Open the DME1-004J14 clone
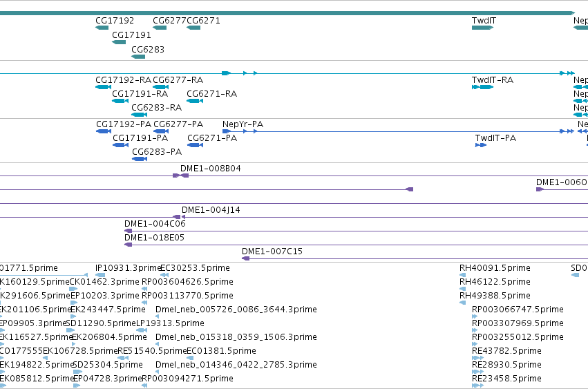This screenshot has width=588, height=389. 211,210
